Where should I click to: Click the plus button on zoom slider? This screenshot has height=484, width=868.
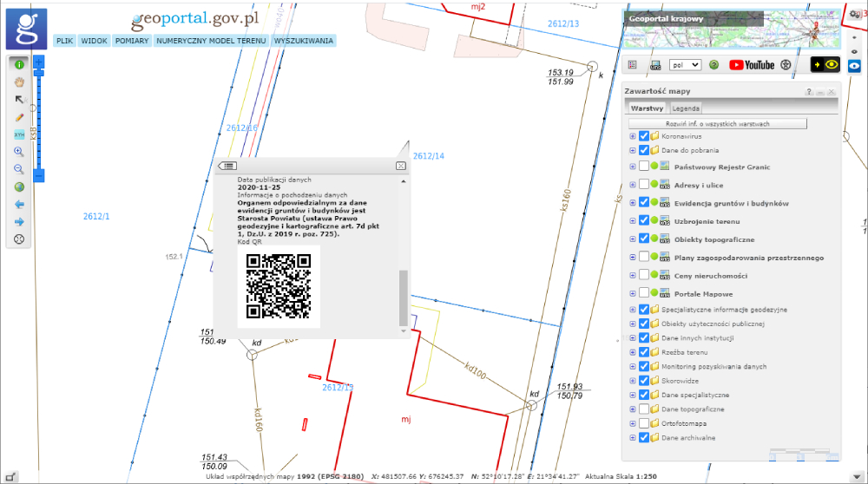[x=39, y=62]
